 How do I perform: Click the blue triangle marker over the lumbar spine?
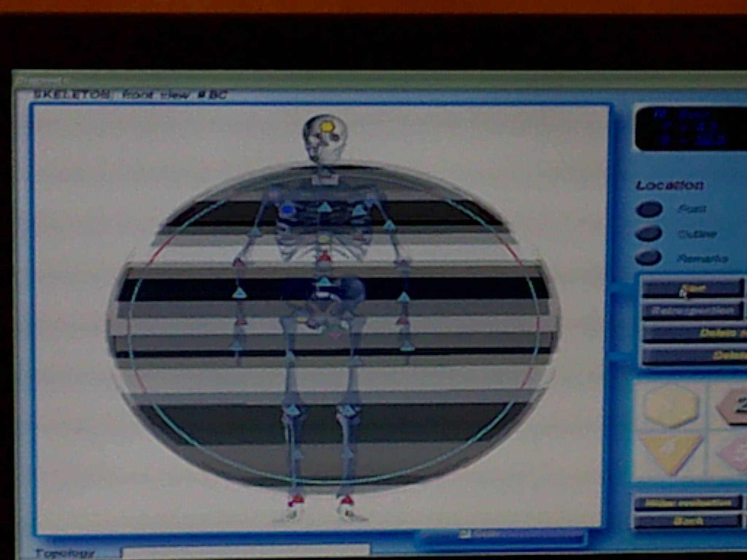324,281
